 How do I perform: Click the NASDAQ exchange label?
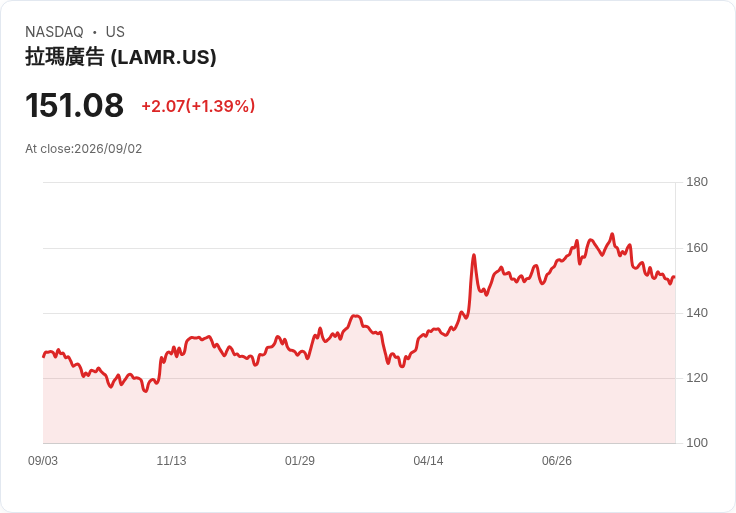(x=54, y=32)
